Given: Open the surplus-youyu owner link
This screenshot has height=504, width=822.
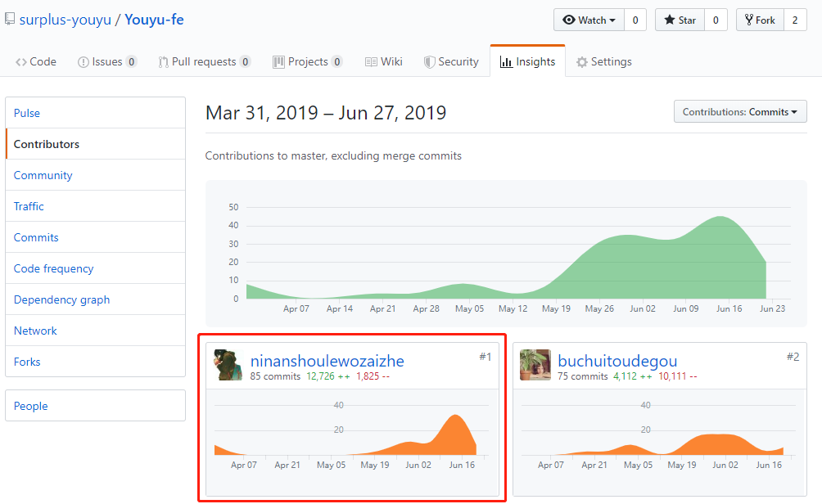Looking at the screenshot, I should (x=65, y=20).
